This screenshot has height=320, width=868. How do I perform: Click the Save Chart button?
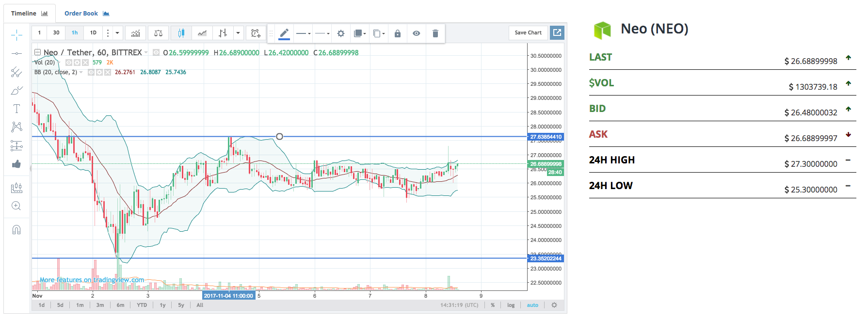point(528,32)
